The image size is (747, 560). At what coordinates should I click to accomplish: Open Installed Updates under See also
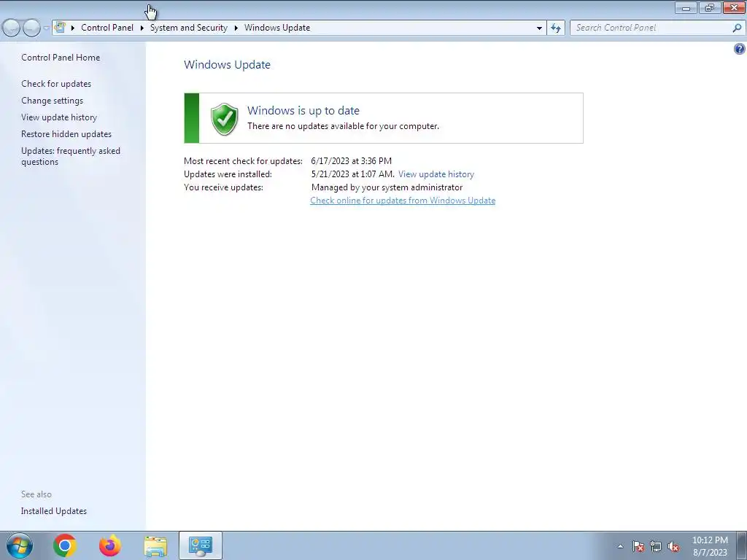54,511
